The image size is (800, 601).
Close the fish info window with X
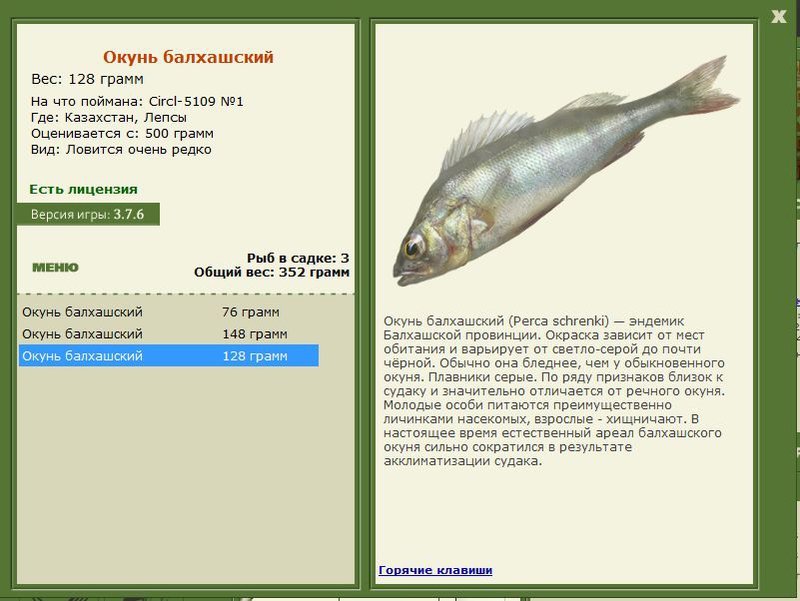pos(779,16)
